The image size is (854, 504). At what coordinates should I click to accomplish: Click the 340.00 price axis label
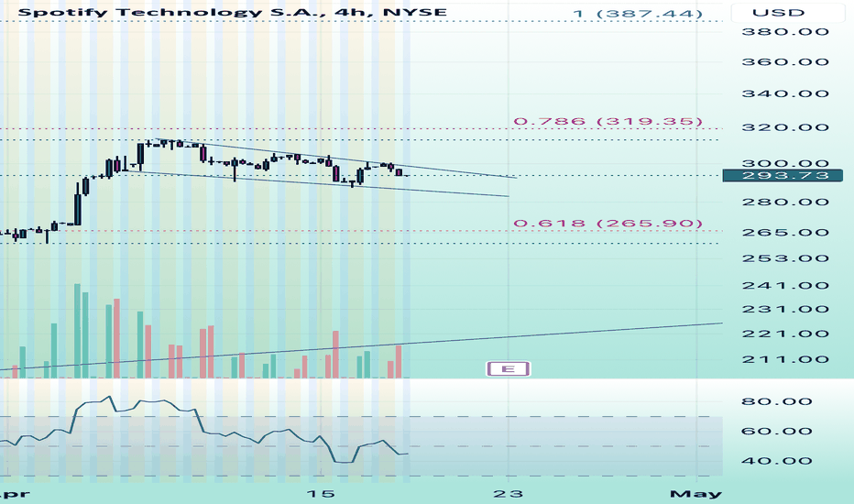click(x=785, y=93)
